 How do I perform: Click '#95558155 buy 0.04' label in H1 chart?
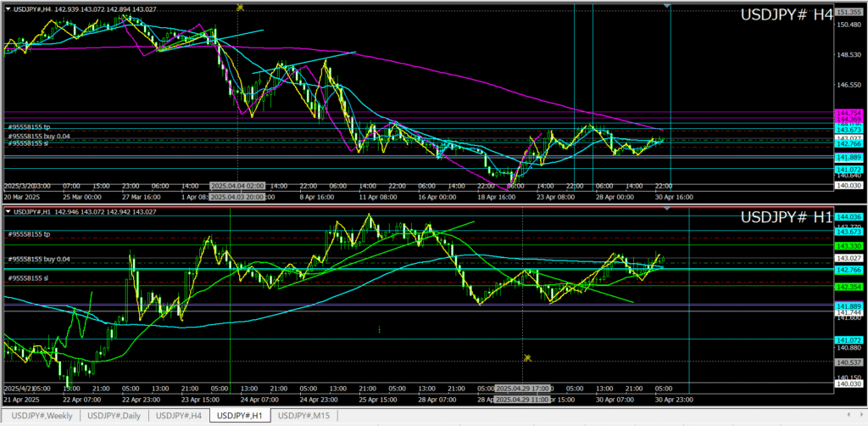[x=39, y=260]
